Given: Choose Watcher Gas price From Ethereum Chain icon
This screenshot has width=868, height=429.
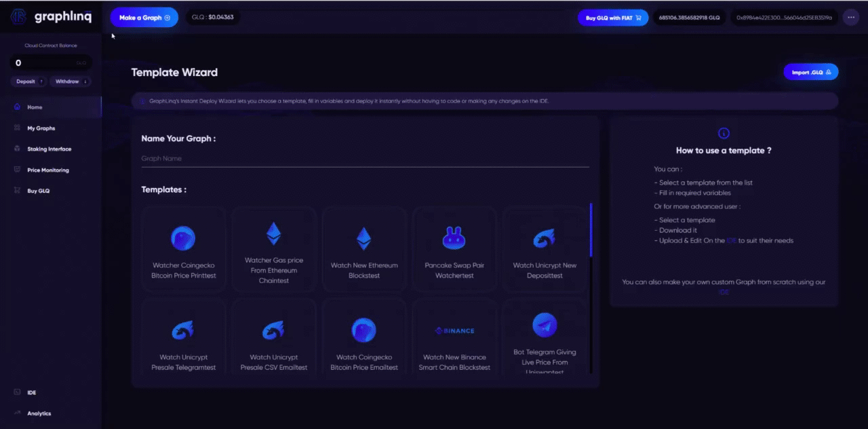Looking at the screenshot, I should [x=273, y=234].
